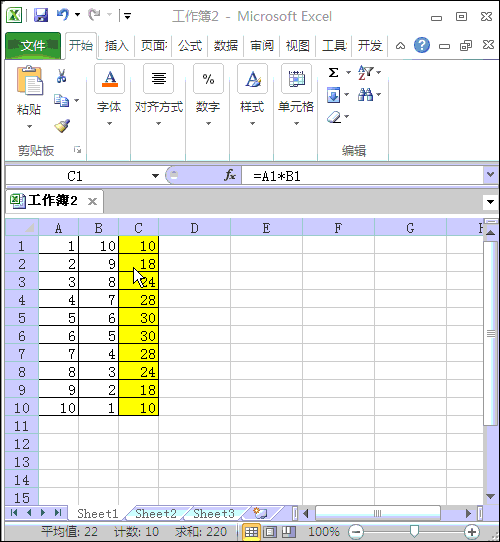Click the Cut scissors icon
The width and height of the screenshot is (500, 542).
[x=62, y=76]
